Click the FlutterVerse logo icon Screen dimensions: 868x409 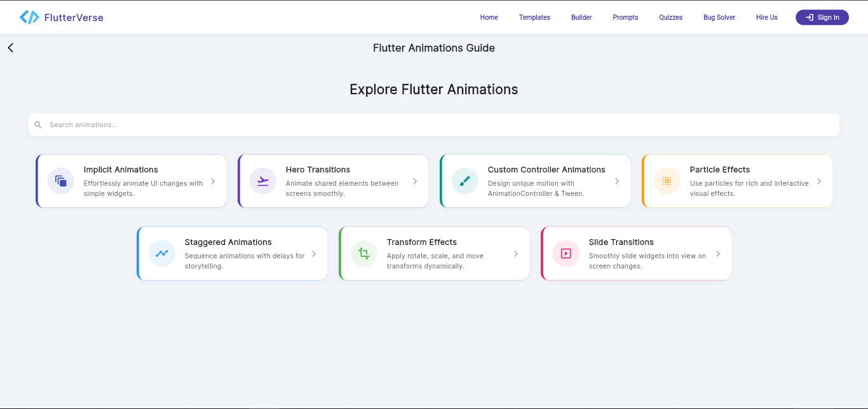point(29,17)
